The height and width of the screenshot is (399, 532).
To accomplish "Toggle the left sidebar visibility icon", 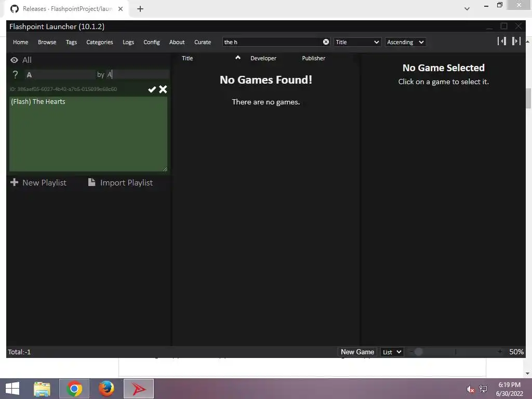I will point(502,41).
